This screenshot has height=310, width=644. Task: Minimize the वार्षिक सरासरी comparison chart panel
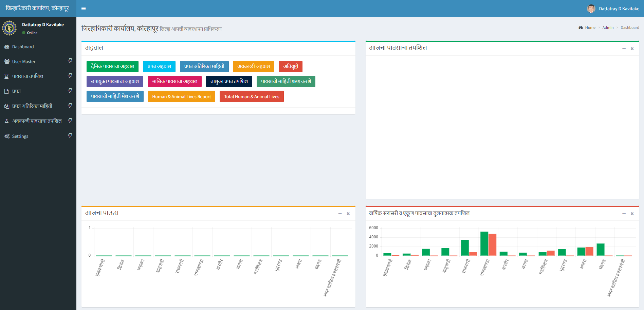click(624, 214)
